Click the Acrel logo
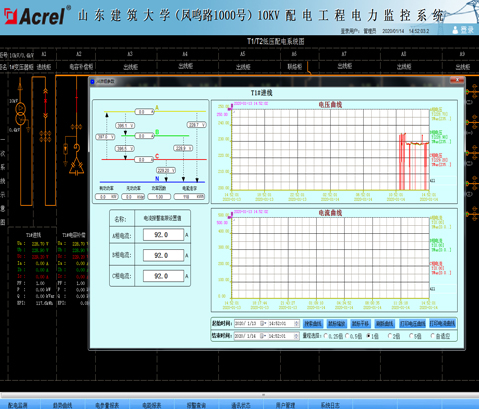 [x=37, y=15]
